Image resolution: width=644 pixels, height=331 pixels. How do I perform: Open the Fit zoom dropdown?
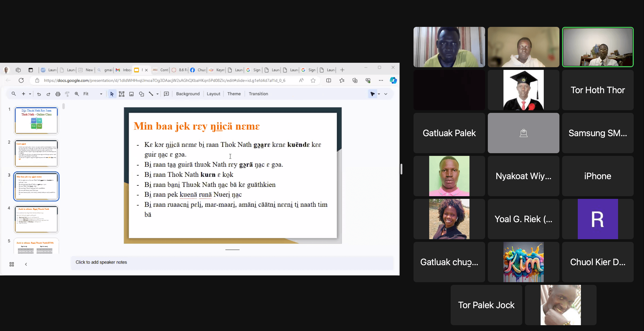(x=101, y=94)
